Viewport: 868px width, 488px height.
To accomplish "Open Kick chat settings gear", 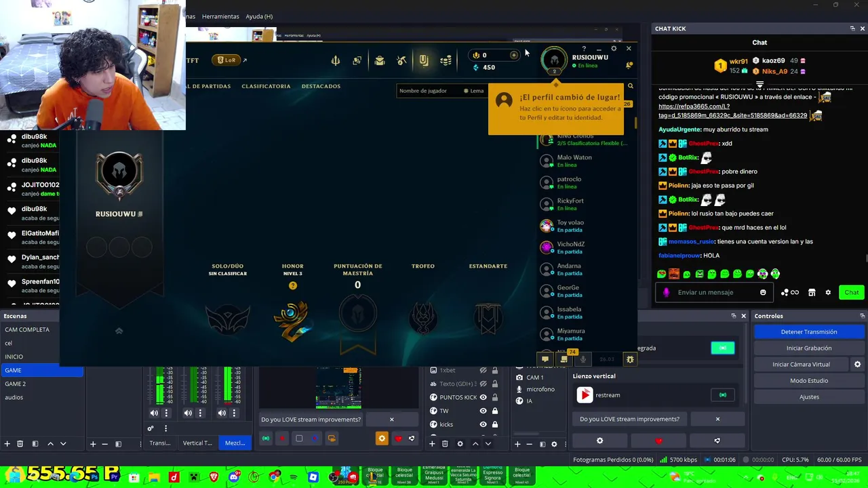I will click(828, 292).
